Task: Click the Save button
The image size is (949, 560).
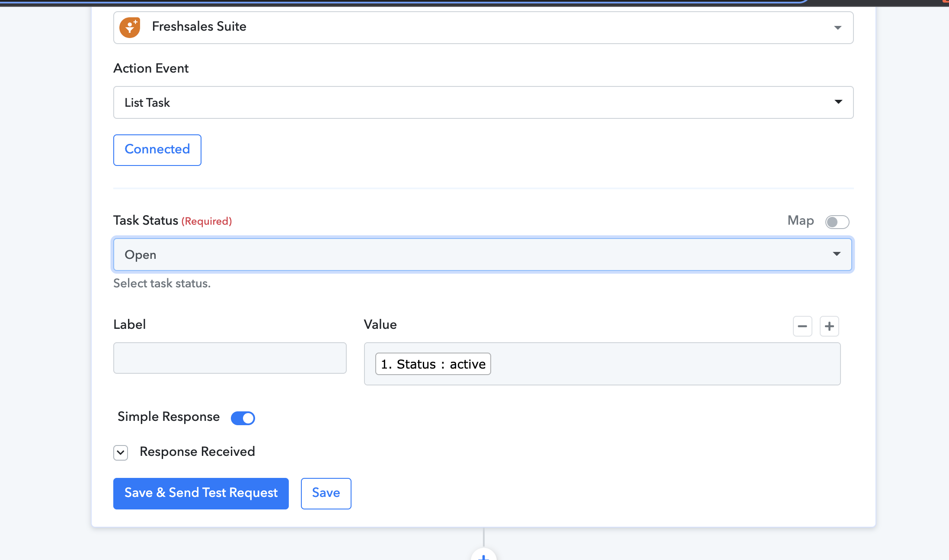Action: click(326, 493)
